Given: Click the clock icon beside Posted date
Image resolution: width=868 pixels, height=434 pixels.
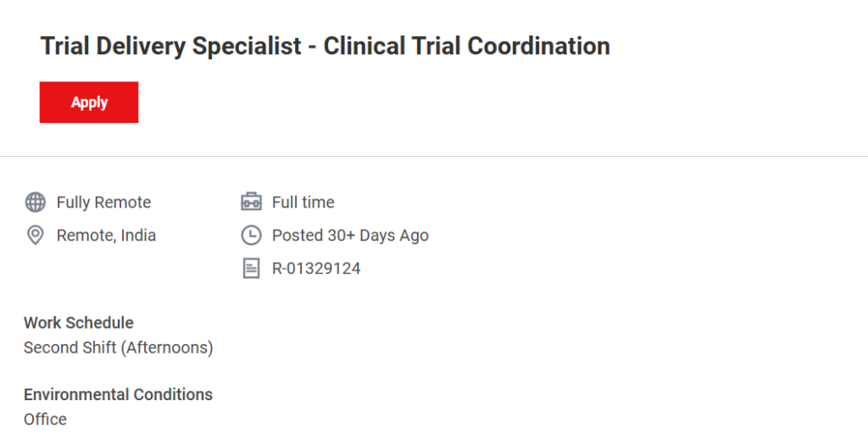Looking at the screenshot, I should click(x=251, y=235).
